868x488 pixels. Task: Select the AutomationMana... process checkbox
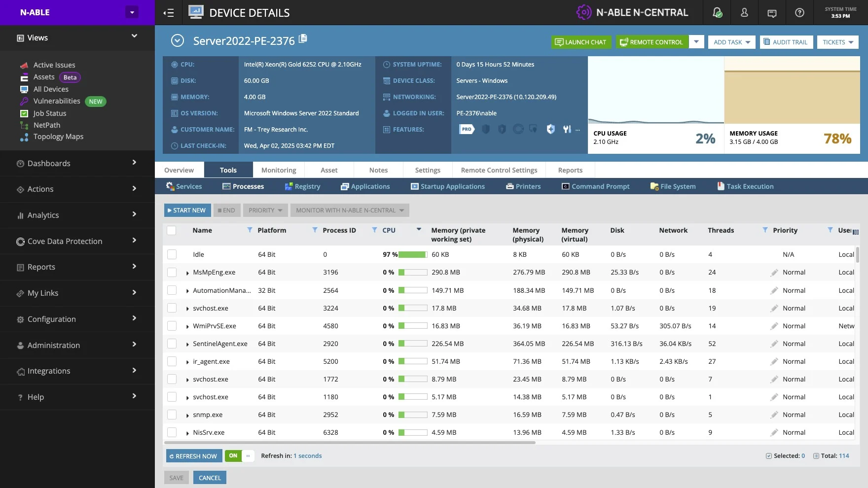coord(172,290)
